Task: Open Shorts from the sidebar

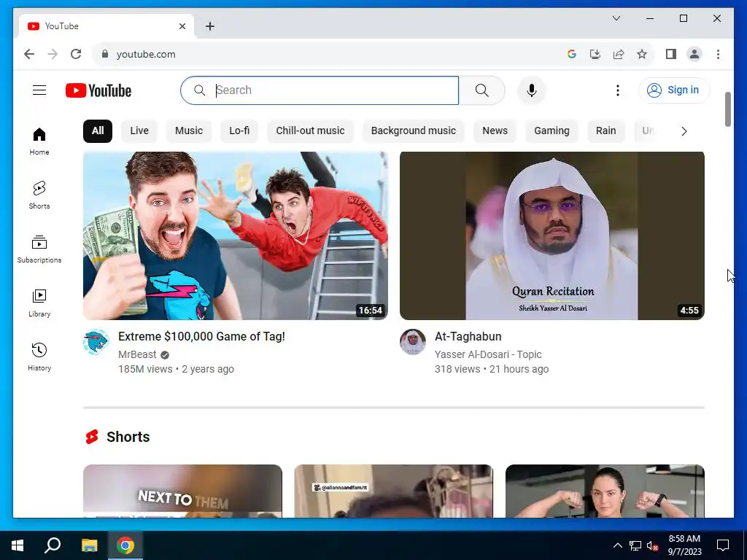Action: (39, 195)
